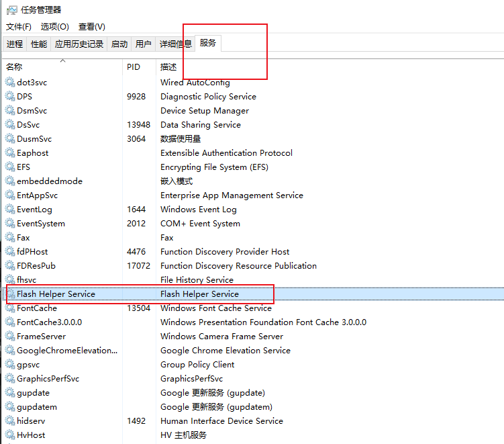Switch to the 性能 tab
Image resolution: width=504 pixels, height=444 pixels.
point(38,44)
